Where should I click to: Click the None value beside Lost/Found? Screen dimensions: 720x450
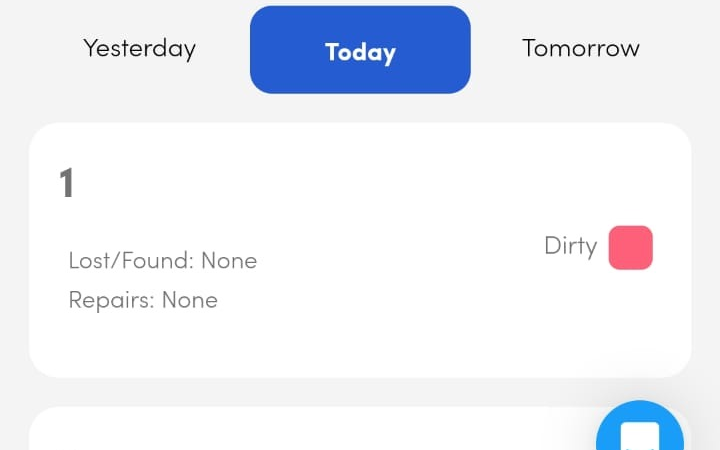pos(229,261)
